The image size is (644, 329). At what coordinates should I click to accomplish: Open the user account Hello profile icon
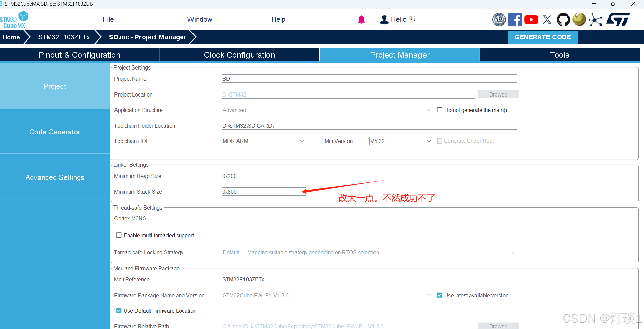point(384,20)
